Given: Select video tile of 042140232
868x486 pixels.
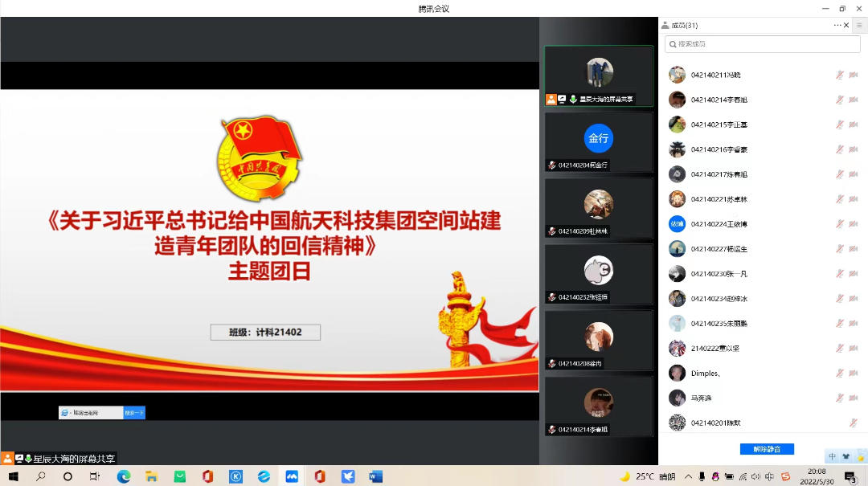Looking at the screenshot, I should (x=599, y=275).
